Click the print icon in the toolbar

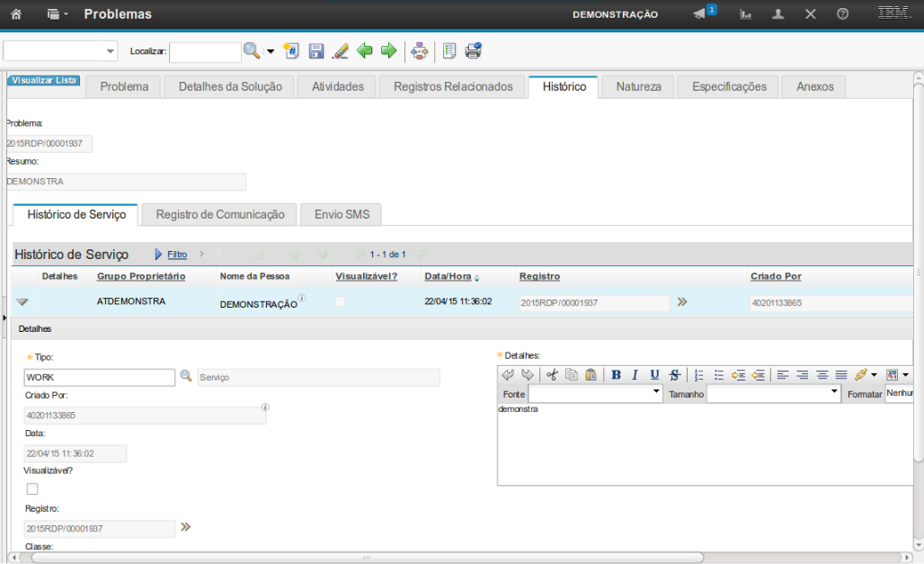coord(473,51)
